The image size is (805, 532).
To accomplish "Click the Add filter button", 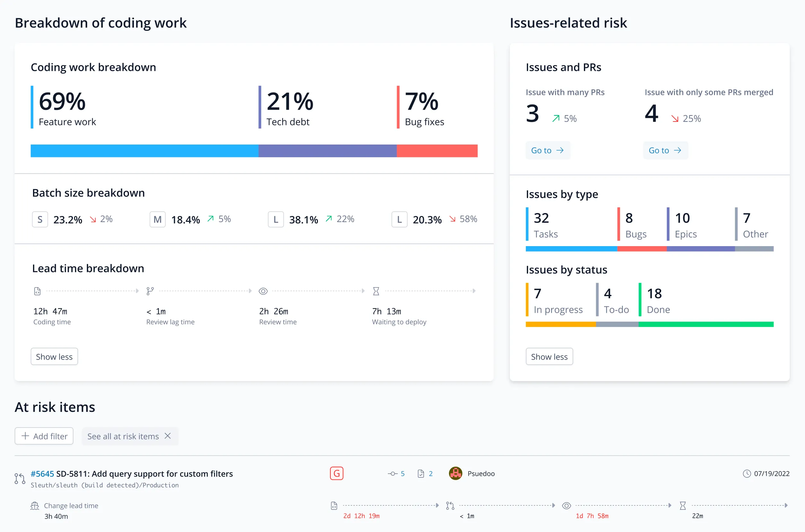I will point(44,436).
